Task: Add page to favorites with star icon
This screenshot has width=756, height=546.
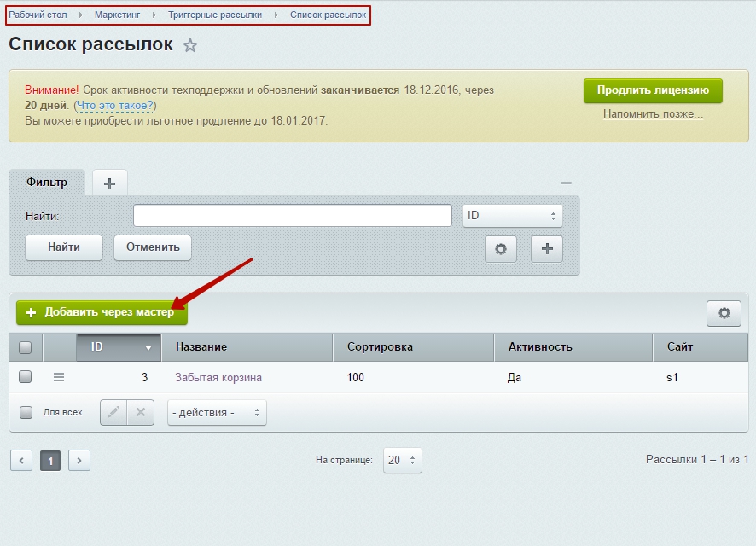Action: pyautogui.click(x=190, y=45)
